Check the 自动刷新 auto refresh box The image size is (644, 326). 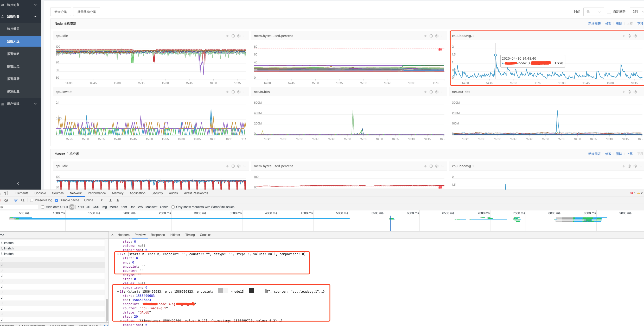(x=609, y=12)
